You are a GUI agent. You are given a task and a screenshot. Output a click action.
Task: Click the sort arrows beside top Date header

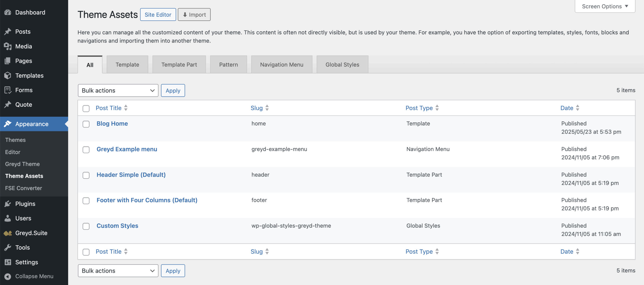point(578,108)
